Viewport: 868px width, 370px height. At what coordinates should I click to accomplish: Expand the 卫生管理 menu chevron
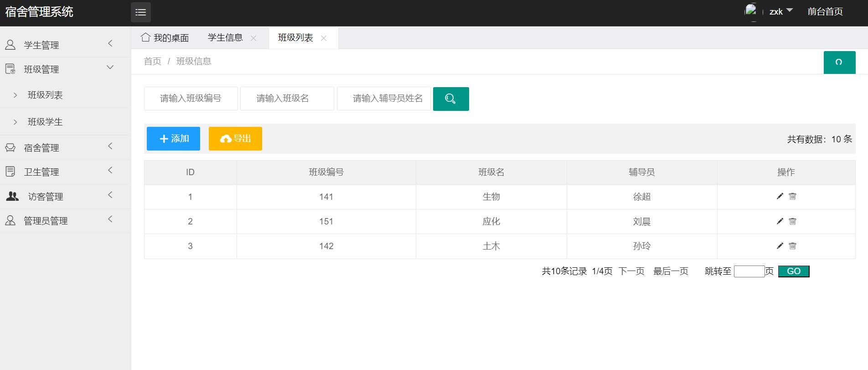[110, 170]
